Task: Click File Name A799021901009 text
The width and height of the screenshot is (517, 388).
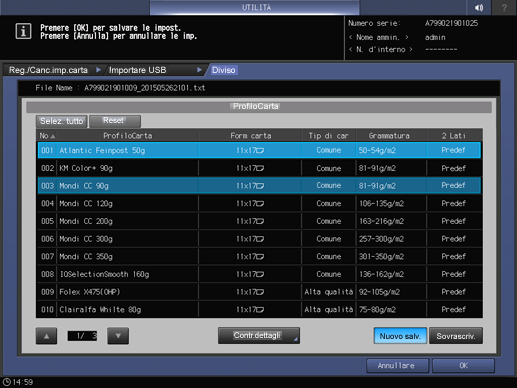Action: pos(120,88)
